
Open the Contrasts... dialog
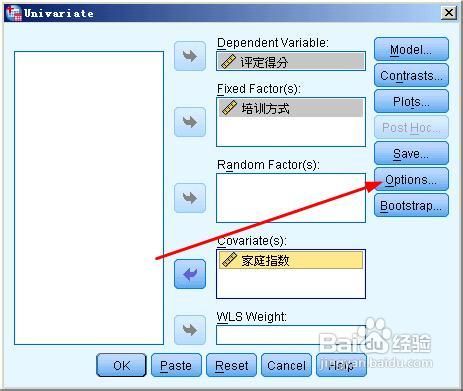tap(411, 75)
